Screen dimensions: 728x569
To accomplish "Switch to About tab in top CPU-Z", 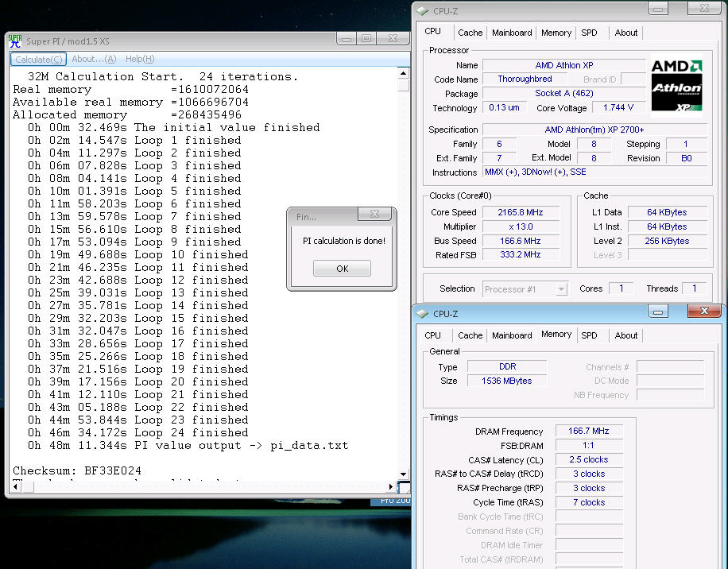I will click(625, 33).
